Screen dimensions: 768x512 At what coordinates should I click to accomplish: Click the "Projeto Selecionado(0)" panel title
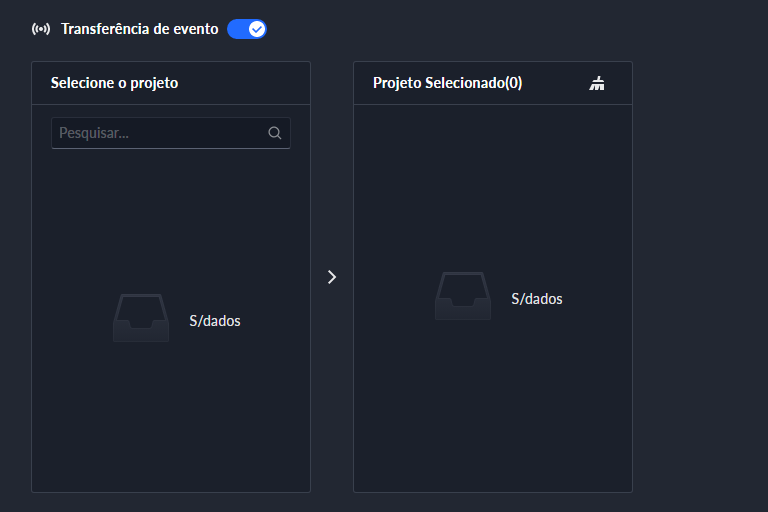[447, 83]
